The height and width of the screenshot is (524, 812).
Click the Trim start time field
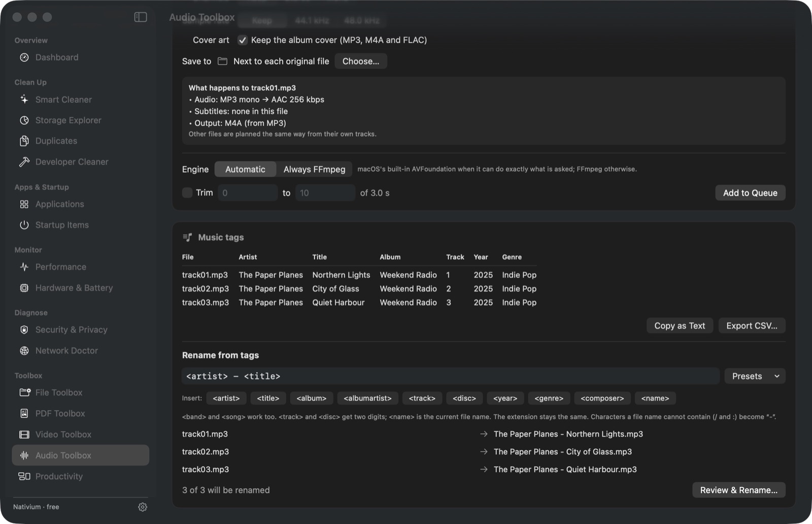(248, 193)
